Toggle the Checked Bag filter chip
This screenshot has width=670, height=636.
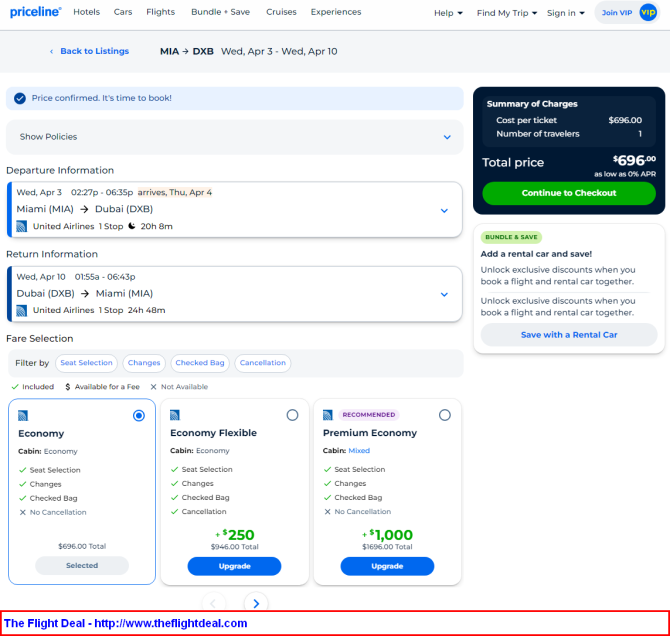coord(200,363)
